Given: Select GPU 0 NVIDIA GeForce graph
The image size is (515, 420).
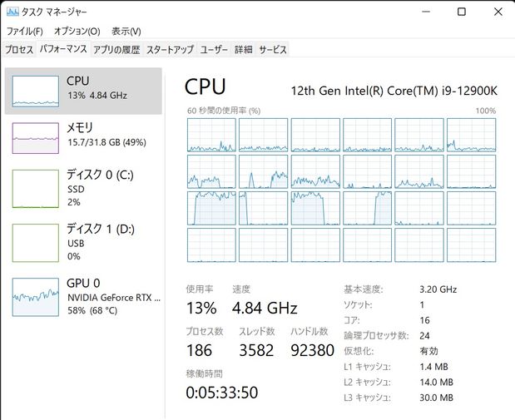Looking at the screenshot, I should click(x=83, y=297).
